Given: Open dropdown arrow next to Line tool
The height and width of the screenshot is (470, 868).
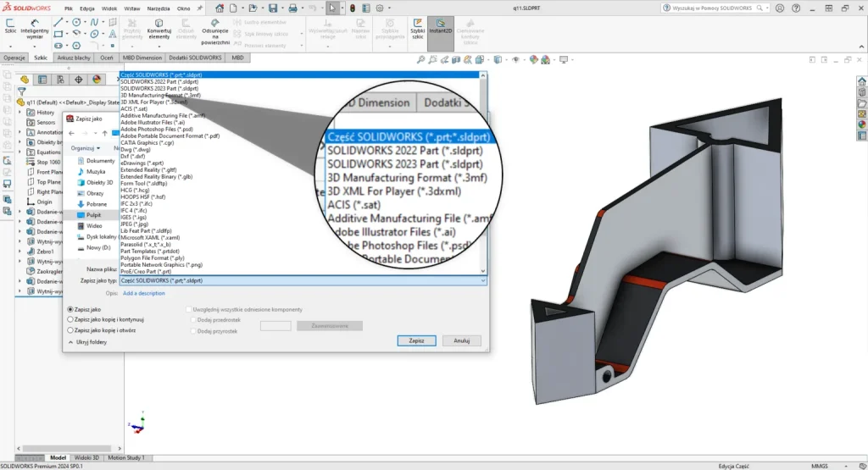Looking at the screenshot, I should pyautogui.click(x=67, y=22).
